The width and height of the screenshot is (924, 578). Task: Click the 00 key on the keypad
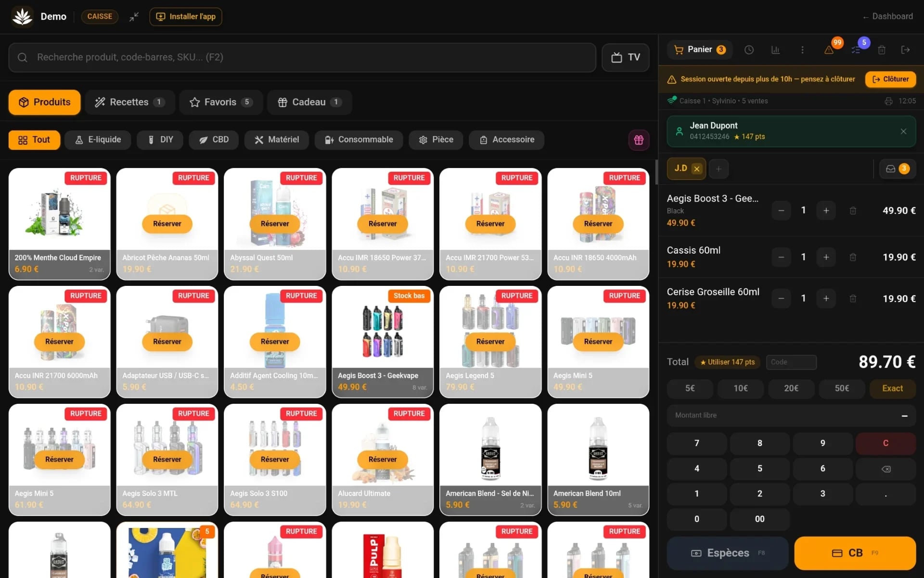click(x=759, y=519)
